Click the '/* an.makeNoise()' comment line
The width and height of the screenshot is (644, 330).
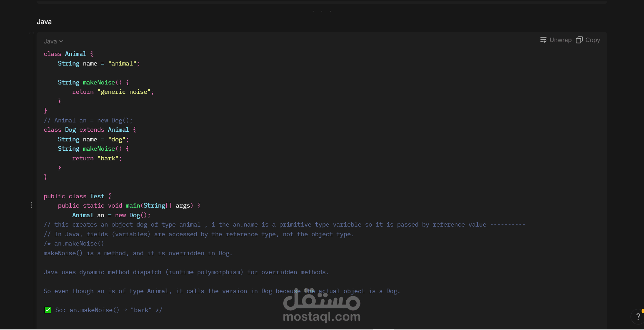(x=74, y=243)
